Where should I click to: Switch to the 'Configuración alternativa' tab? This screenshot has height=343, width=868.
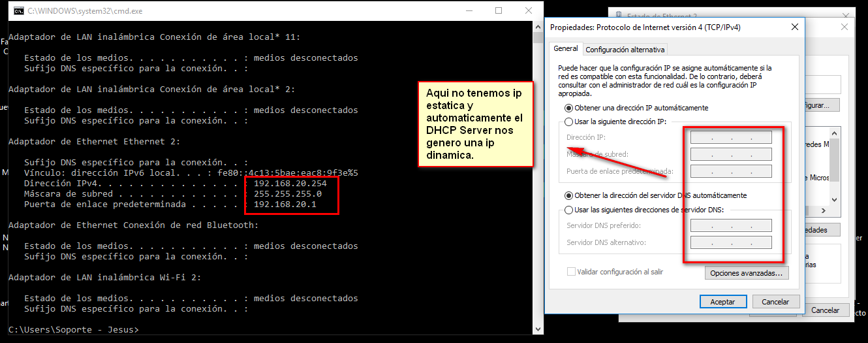pos(625,50)
